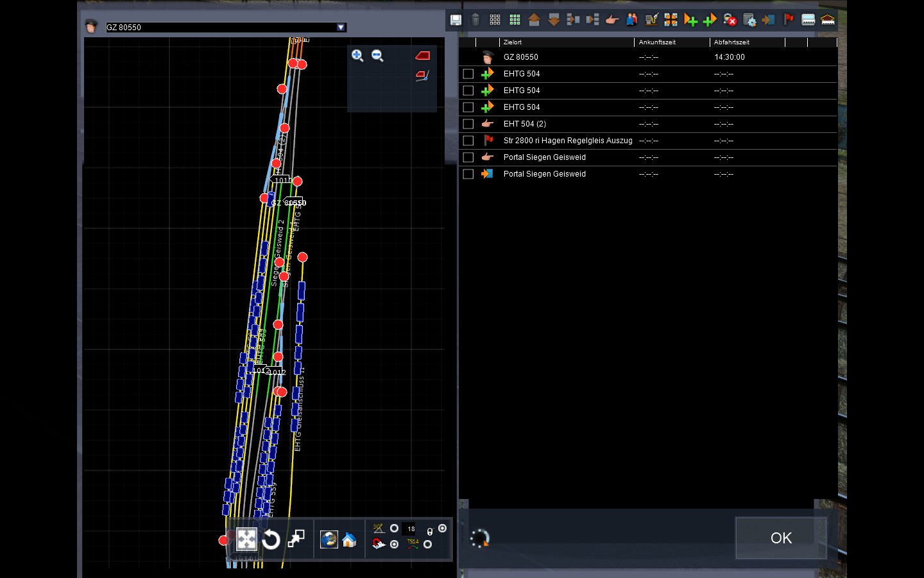Select the GZ 80550 timetable row
This screenshot has width=924, height=578.
(x=520, y=57)
